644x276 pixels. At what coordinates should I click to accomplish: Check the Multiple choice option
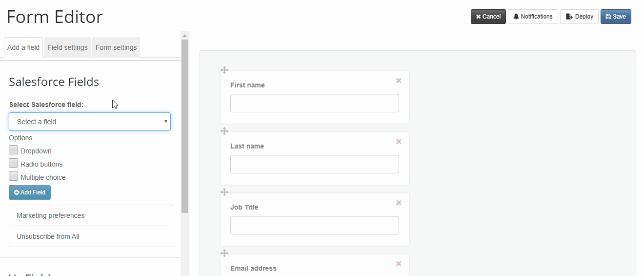point(13,176)
